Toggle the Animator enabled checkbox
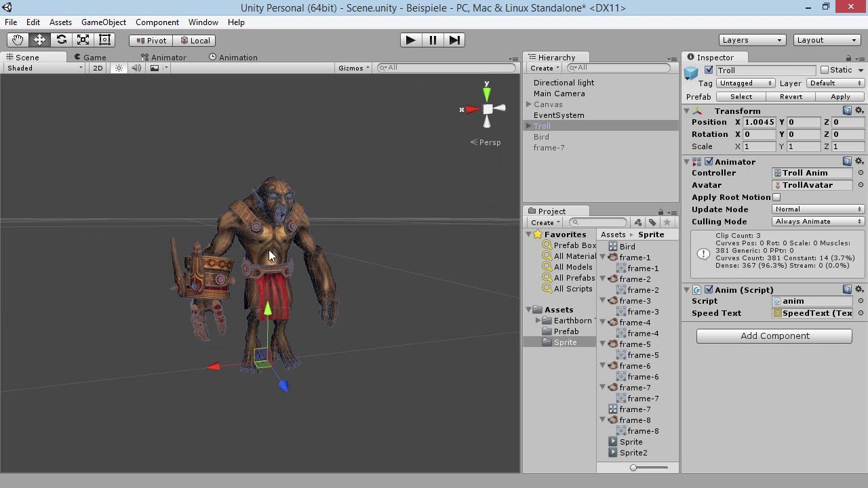This screenshot has width=868, height=488. tap(709, 161)
